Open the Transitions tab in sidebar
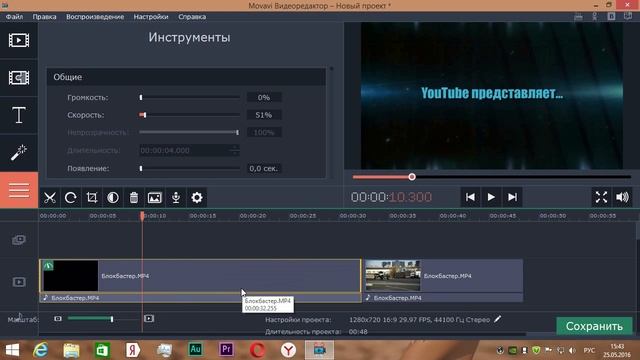The image size is (640, 360). coord(19,78)
